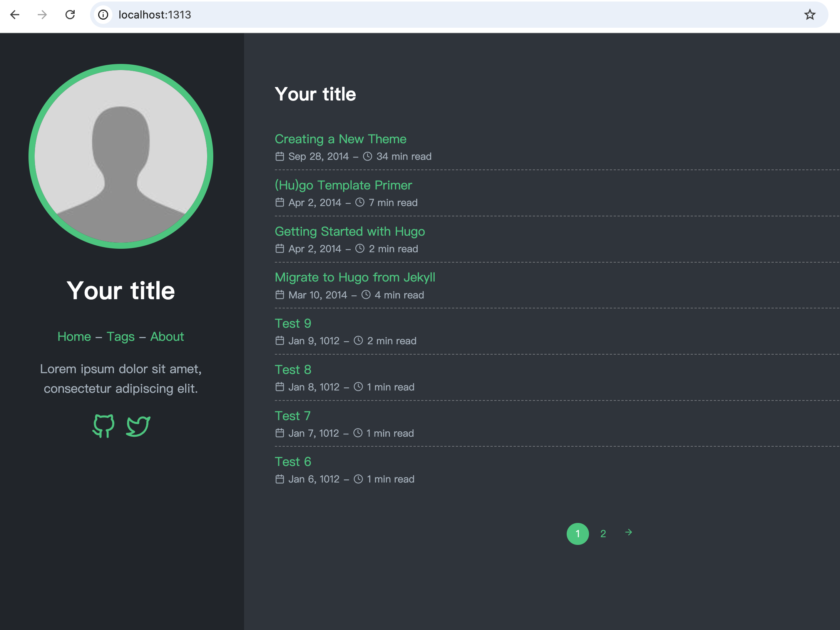Select the active page 1 button
This screenshot has width=840, height=630.
578,534
